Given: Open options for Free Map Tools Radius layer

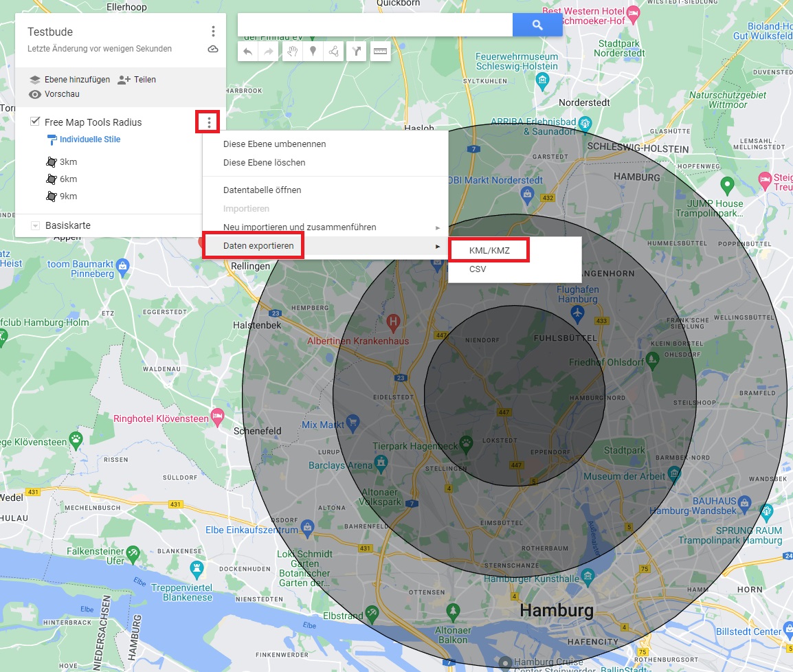Looking at the screenshot, I should click(208, 122).
